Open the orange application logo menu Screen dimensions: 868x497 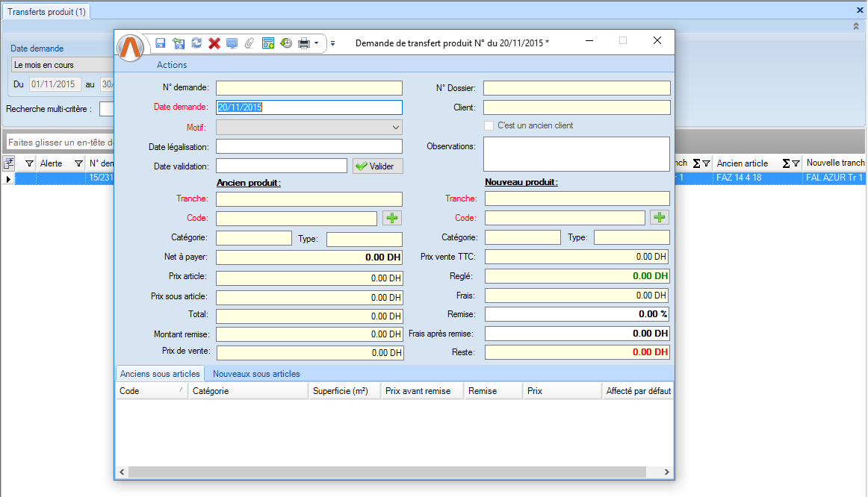(x=131, y=49)
